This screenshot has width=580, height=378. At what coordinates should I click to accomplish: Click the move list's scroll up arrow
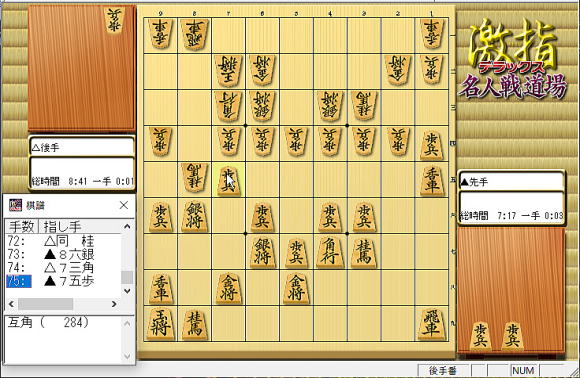(127, 226)
